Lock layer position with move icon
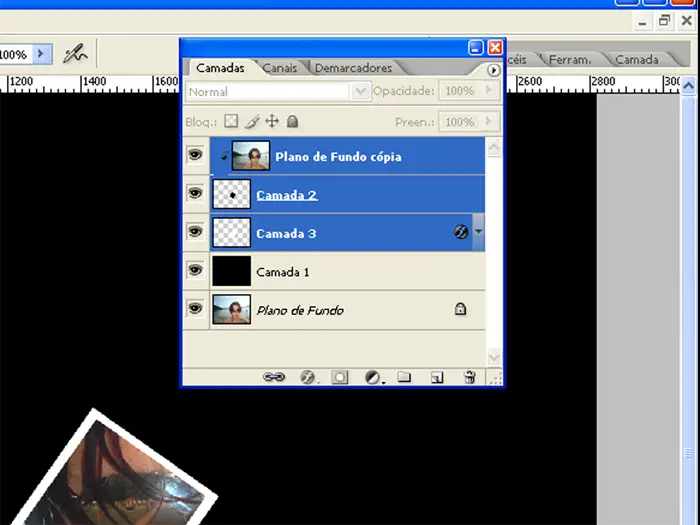Screen dimensions: 700x525 coord(272,122)
